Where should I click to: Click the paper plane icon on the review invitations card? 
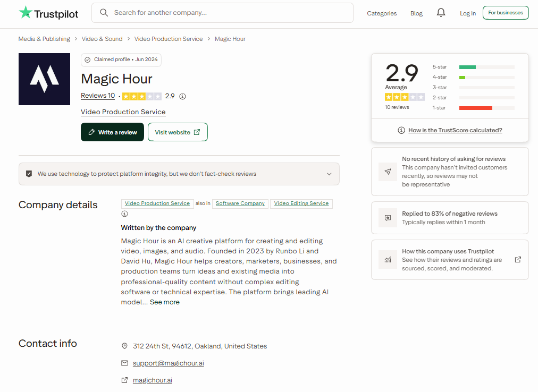coord(388,172)
